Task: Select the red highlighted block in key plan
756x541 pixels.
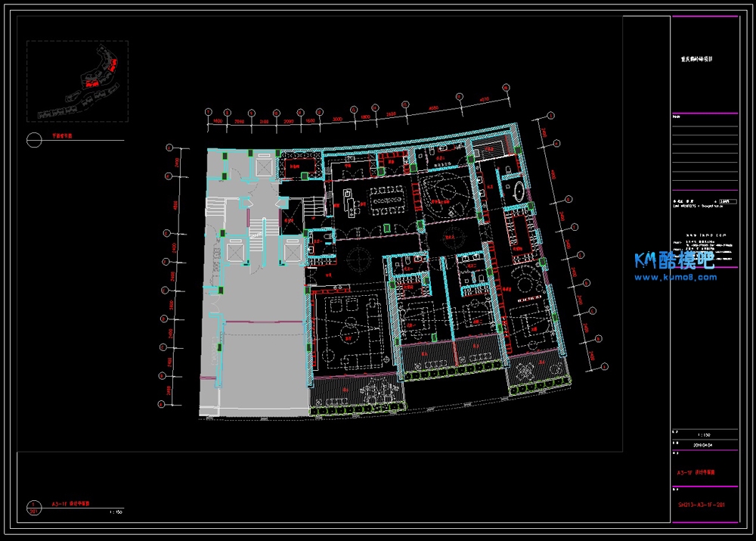Action: coord(110,67)
